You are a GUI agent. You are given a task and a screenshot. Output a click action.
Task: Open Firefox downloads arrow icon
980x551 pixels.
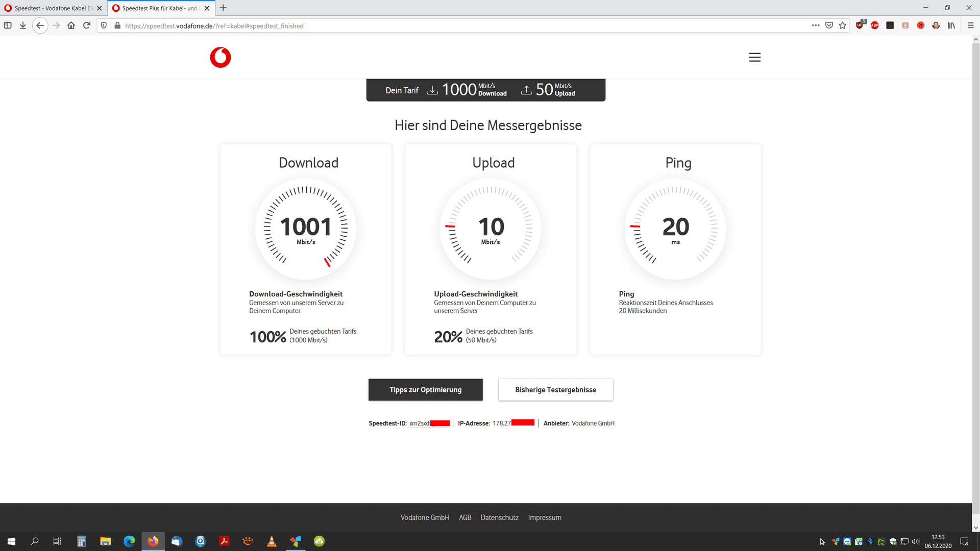(x=23, y=26)
